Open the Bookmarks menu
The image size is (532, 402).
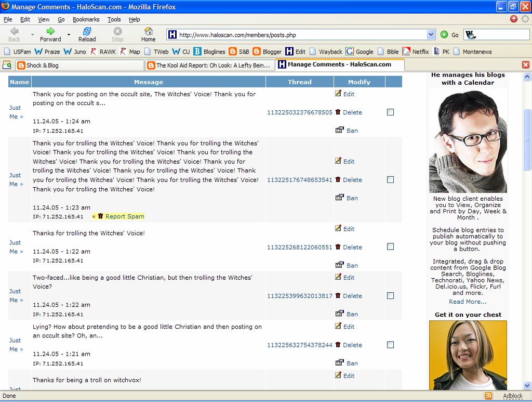(x=86, y=19)
